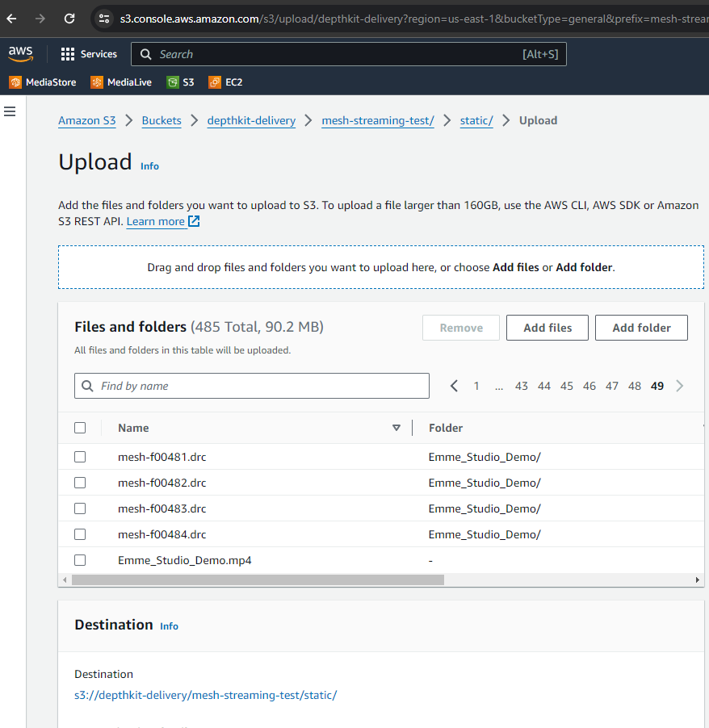The image size is (709, 728).
Task: Click the Name column header
Action: tap(133, 428)
